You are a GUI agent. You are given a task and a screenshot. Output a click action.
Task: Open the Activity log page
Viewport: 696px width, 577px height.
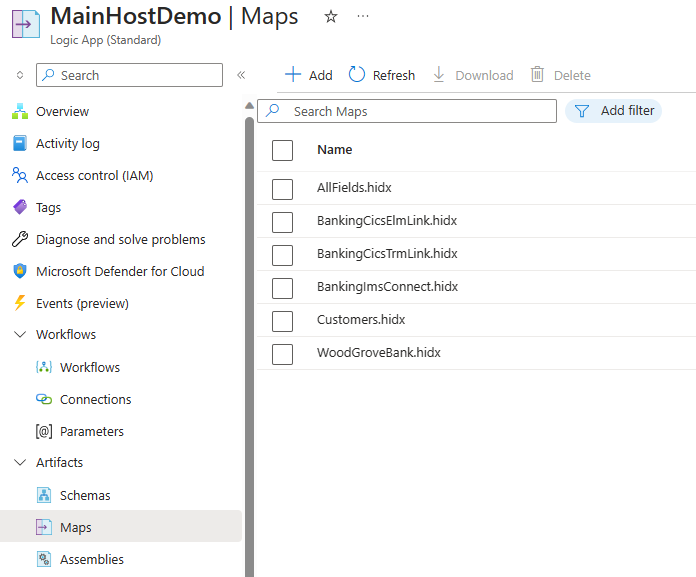tap(68, 143)
